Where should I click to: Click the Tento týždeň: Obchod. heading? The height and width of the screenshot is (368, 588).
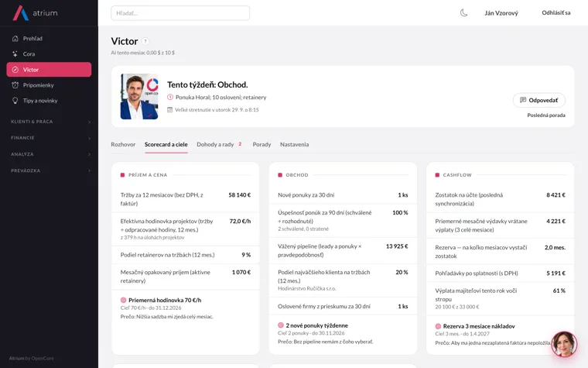pyautogui.click(x=207, y=84)
